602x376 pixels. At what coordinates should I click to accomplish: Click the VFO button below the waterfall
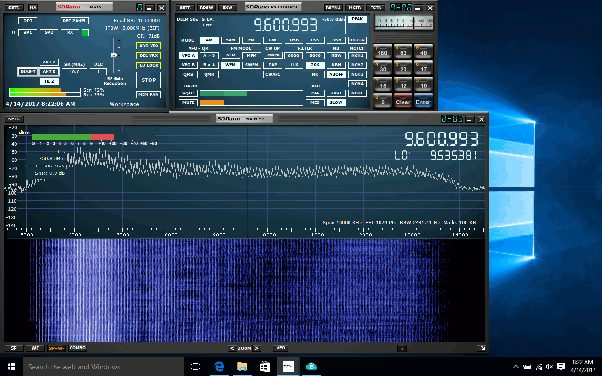pos(281,348)
